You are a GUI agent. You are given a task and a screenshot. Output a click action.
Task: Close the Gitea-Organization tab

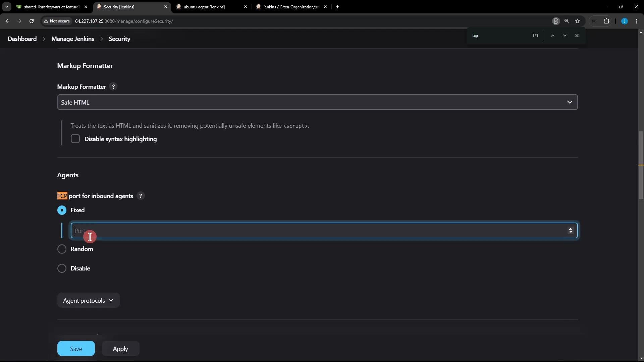(325, 7)
